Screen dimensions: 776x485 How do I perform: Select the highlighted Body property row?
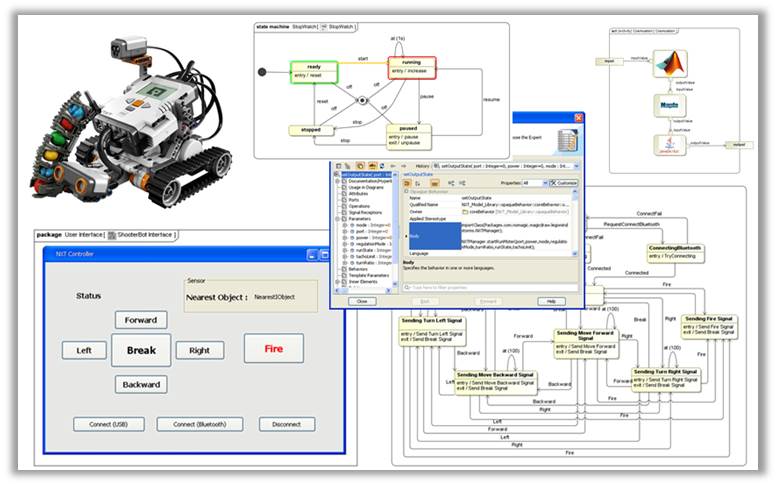point(490,236)
